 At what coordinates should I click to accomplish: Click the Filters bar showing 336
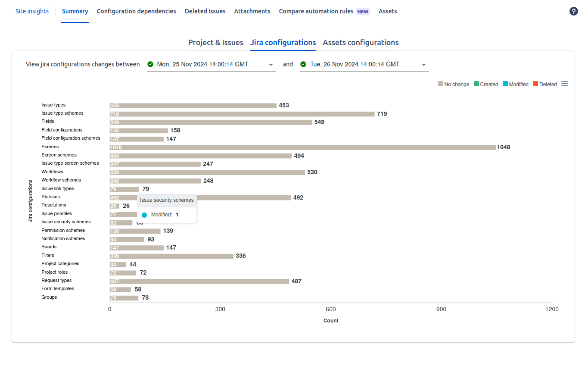click(x=172, y=256)
